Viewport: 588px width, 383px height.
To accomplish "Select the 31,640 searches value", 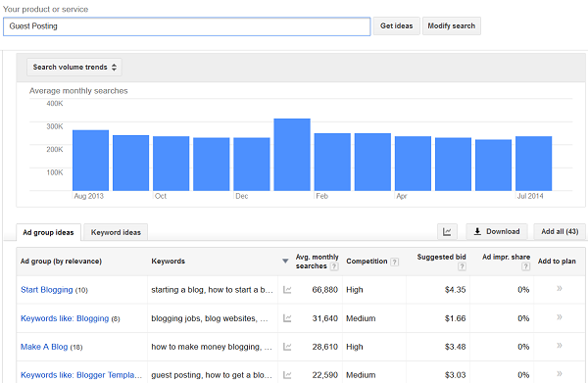I will (324, 318).
